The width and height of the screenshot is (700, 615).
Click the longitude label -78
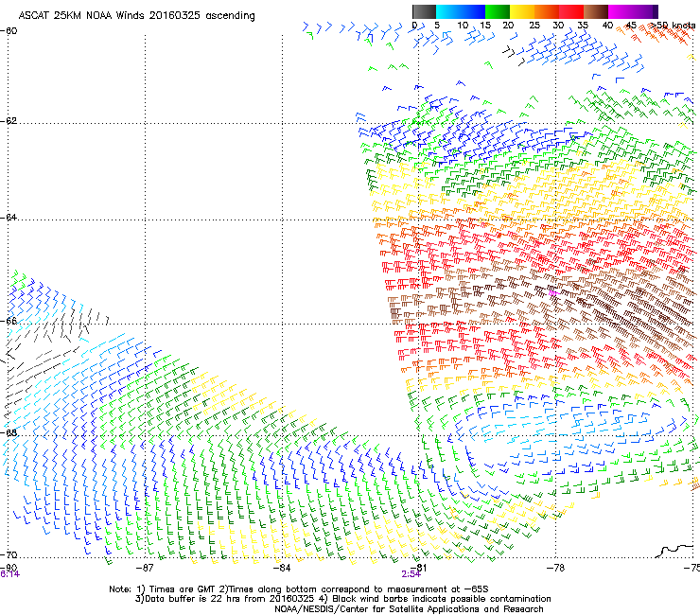(555, 568)
